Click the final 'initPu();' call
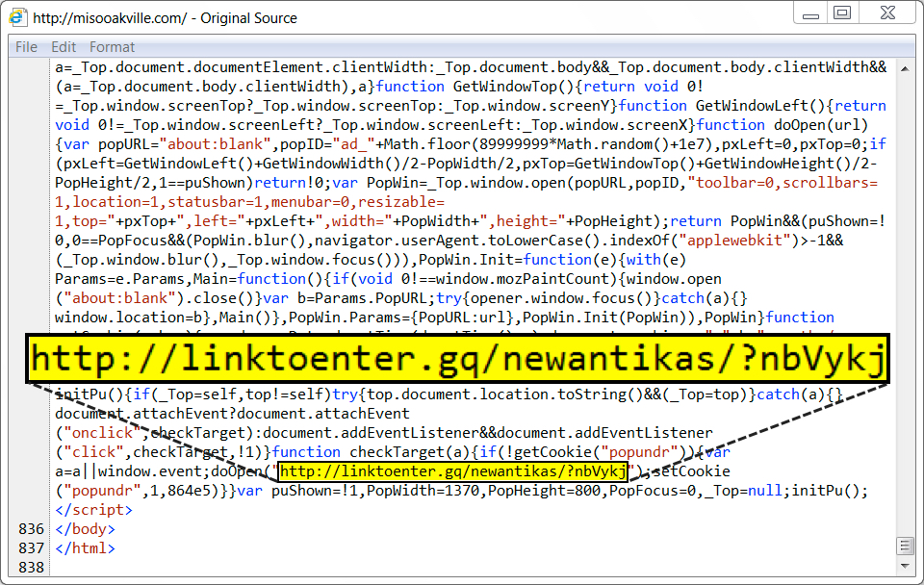 830,491
